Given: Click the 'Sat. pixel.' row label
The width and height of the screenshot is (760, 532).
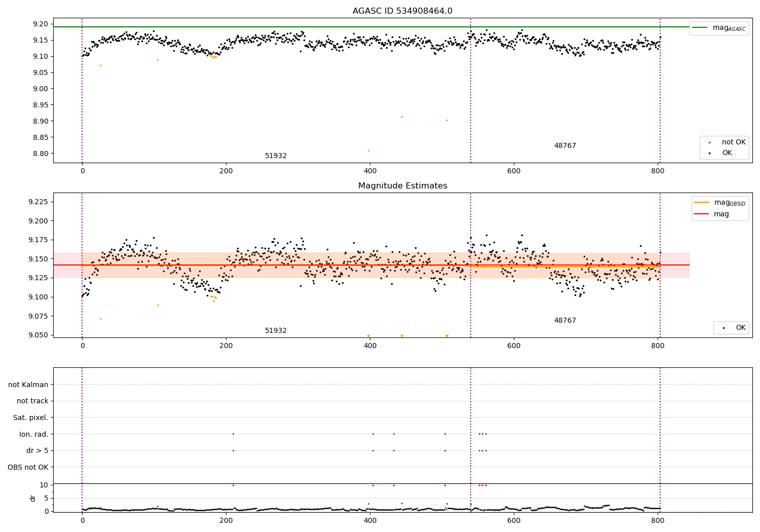Looking at the screenshot, I should coord(31,417).
